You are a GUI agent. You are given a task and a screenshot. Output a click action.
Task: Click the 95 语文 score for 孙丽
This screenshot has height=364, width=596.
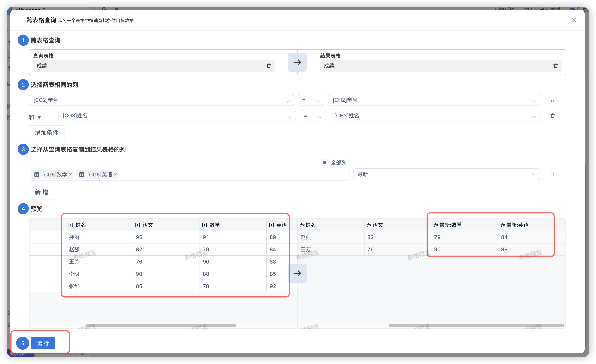coord(166,237)
